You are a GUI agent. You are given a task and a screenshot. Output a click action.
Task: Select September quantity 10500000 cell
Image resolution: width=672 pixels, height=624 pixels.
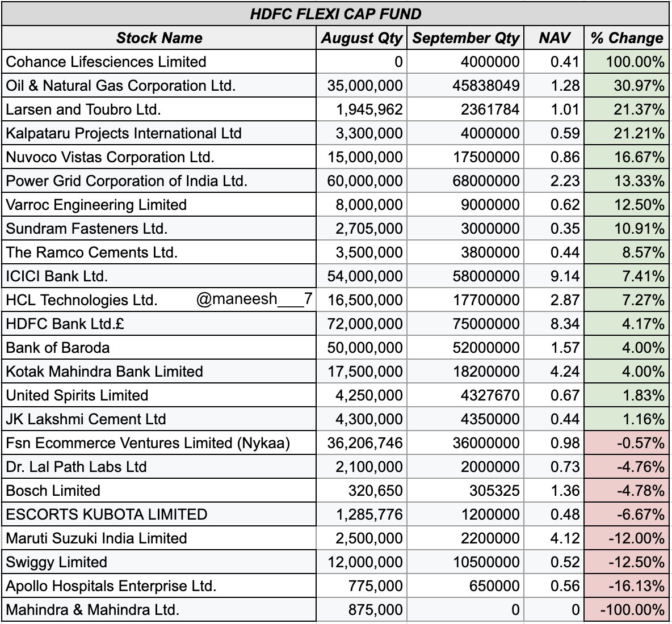[465, 562]
